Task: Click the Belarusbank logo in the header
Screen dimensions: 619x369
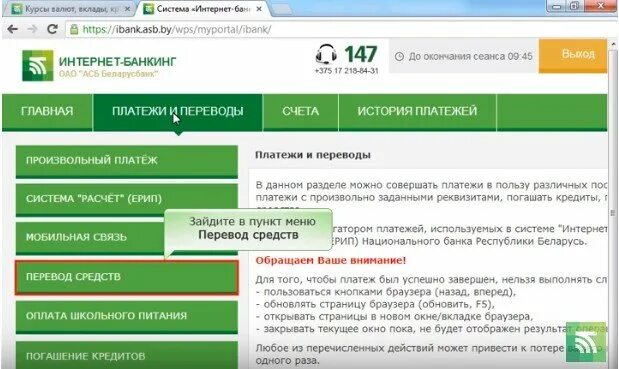Action: click(38, 66)
